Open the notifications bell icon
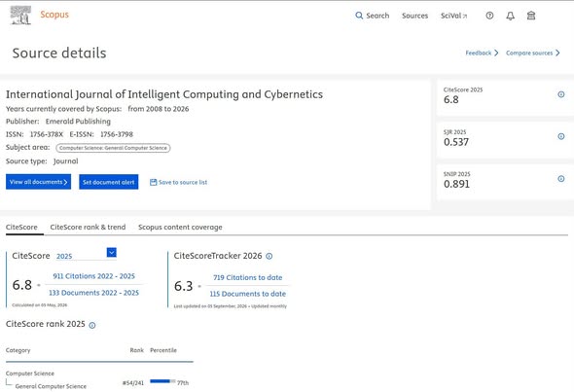The height and width of the screenshot is (392, 574). click(511, 16)
